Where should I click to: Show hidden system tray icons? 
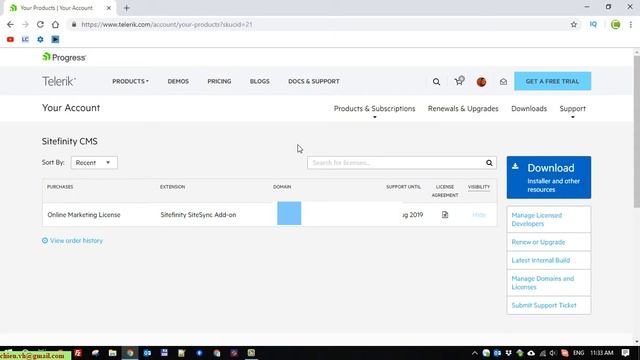(x=475, y=353)
